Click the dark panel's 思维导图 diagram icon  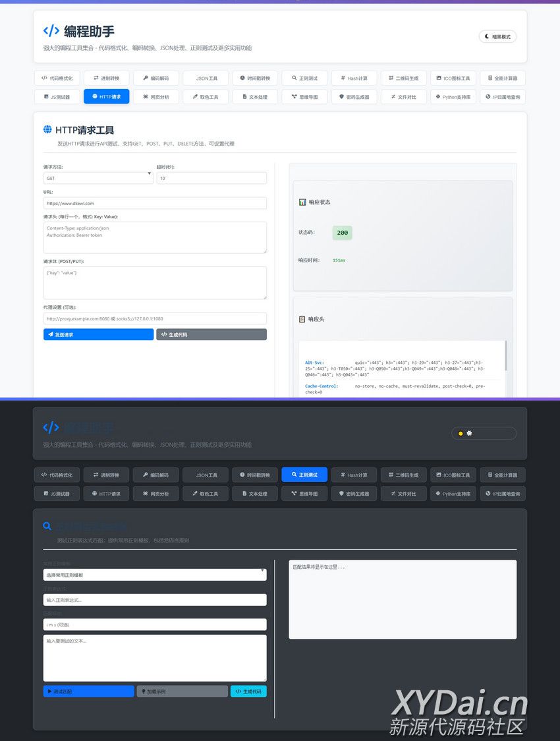tap(293, 493)
